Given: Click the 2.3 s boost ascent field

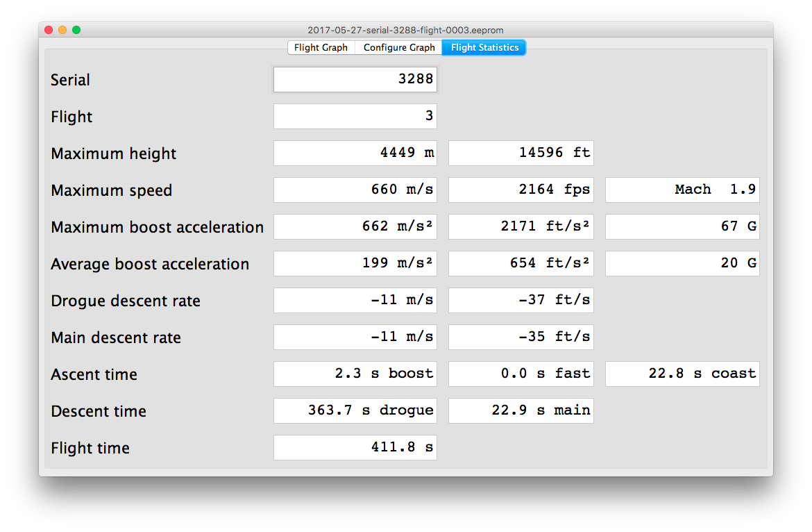Looking at the screenshot, I should tap(355, 374).
